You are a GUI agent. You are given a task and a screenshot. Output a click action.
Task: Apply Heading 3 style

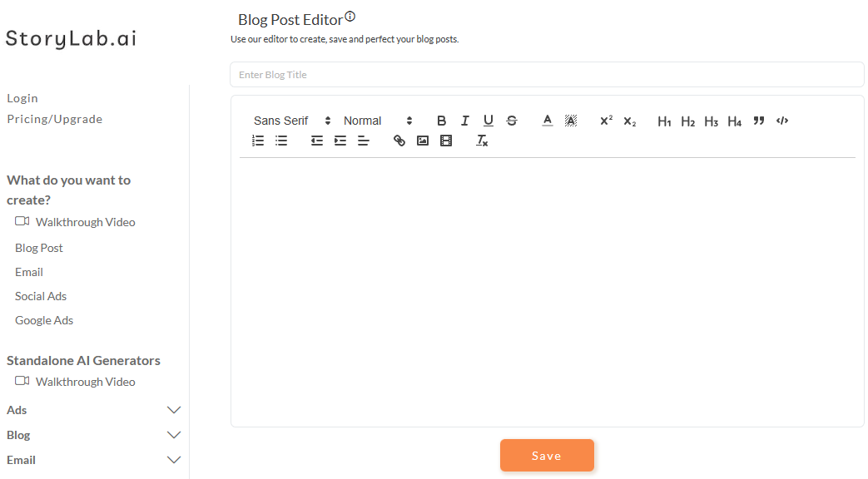click(x=711, y=121)
